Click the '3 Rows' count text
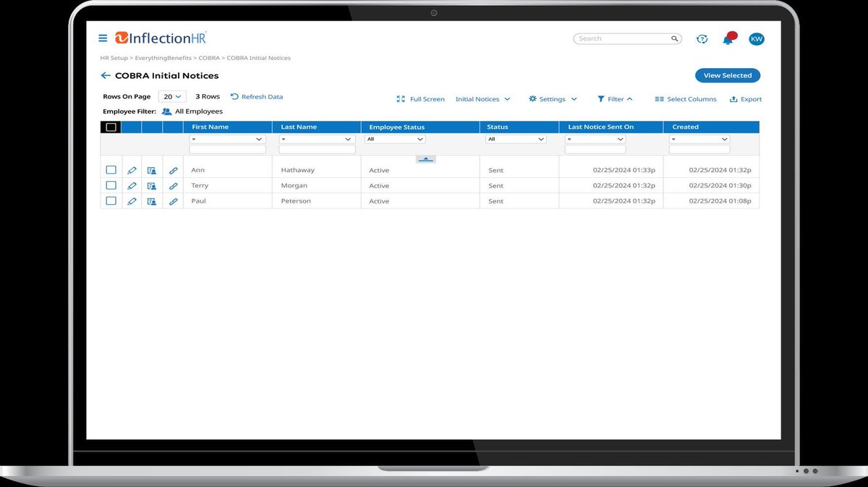 click(208, 96)
